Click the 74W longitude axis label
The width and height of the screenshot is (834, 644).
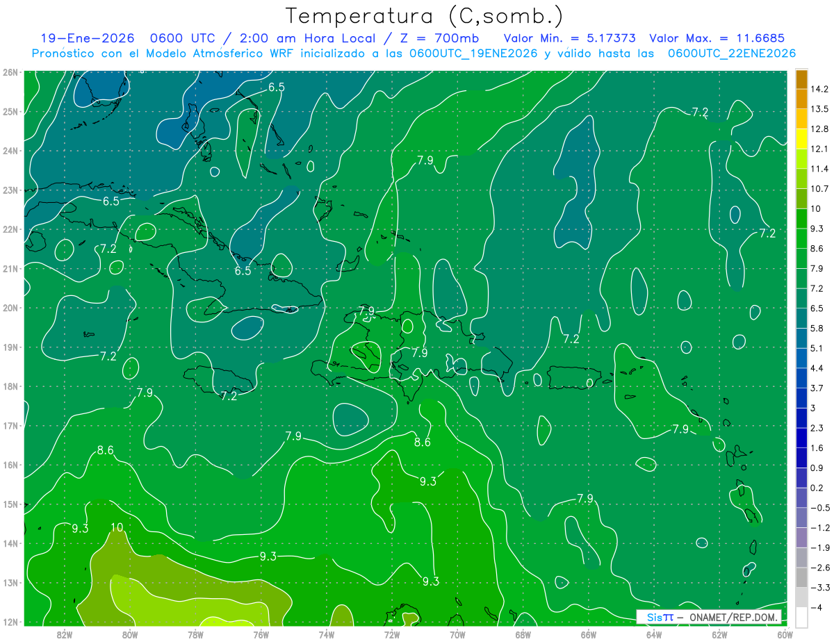[x=327, y=634]
